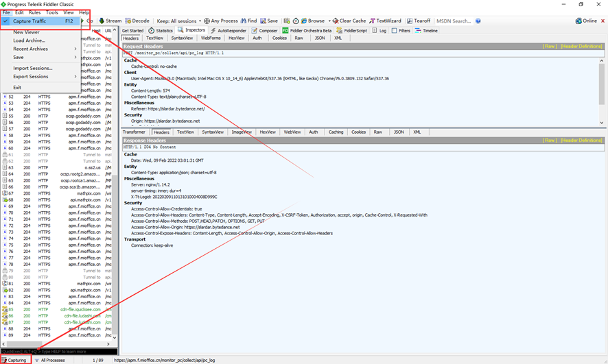
Task: Select session 68 api.mathpix.com
Action: (x=57, y=199)
